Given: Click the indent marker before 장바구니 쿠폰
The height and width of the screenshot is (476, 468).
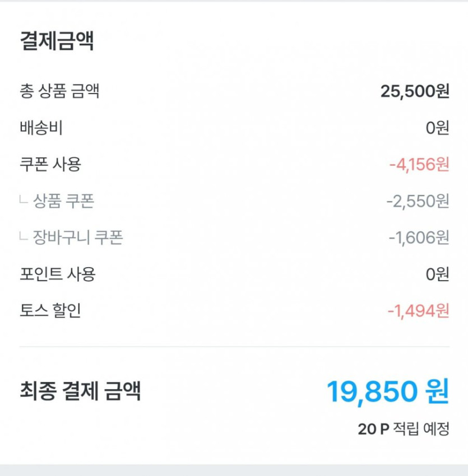Looking at the screenshot, I should click(24, 237).
